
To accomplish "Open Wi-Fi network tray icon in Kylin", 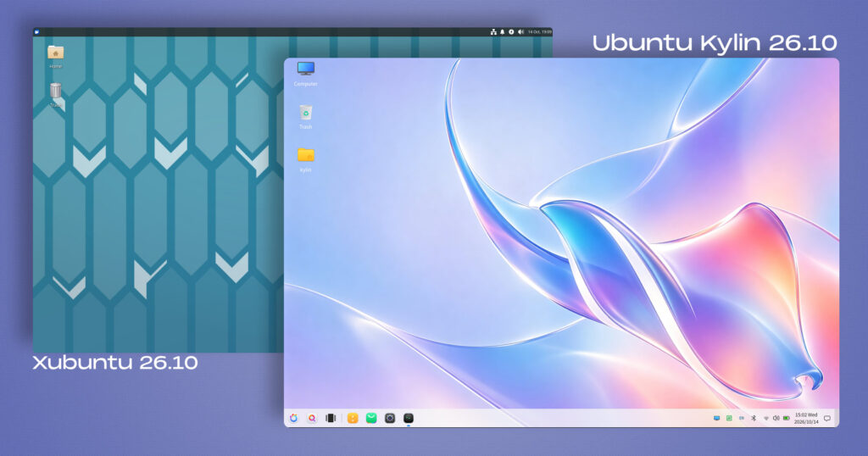I will pyautogui.click(x=766, y=419).
